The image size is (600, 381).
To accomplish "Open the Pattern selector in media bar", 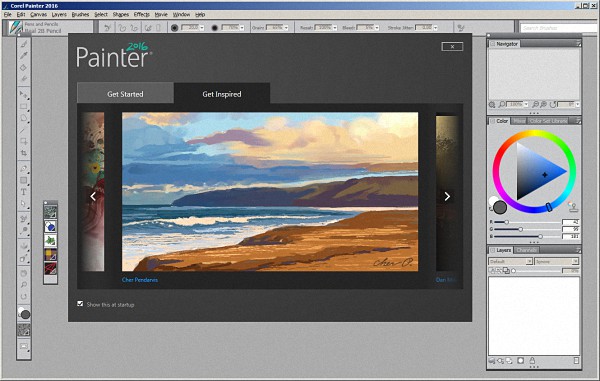I will [x=50, y=212].
